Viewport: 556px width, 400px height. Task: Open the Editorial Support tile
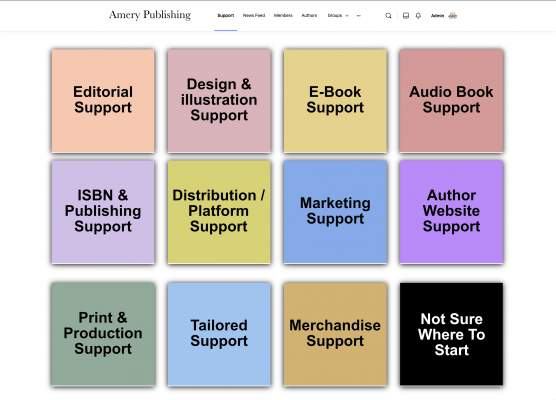pyautogui.click(x=103, y=101)
